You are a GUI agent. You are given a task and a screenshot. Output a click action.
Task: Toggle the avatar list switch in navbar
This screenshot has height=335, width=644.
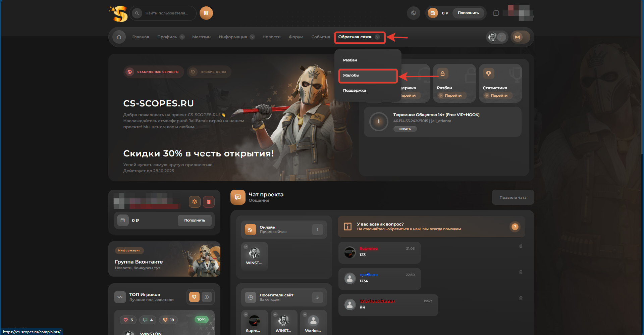tap(497, 37)
